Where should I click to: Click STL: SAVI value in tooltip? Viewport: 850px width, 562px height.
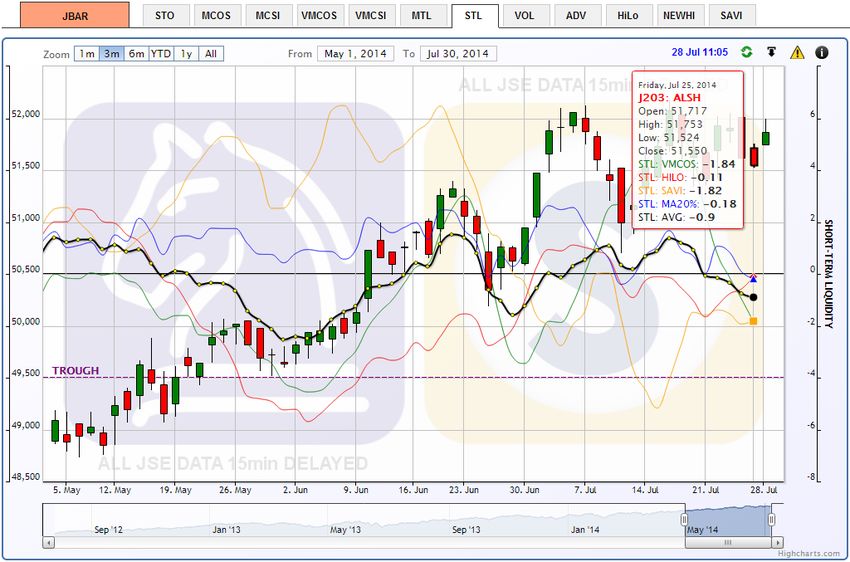[705, 191]
